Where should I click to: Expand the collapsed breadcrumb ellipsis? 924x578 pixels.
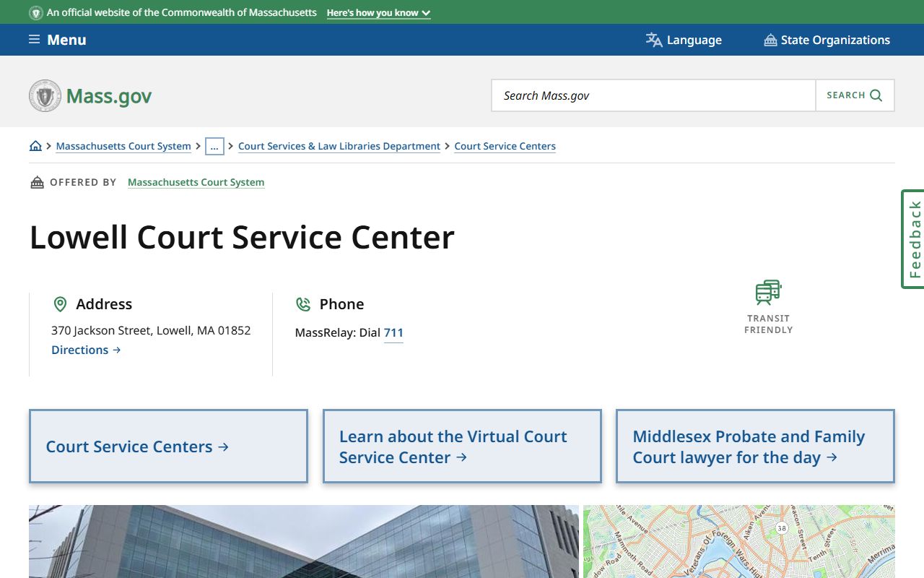tap(214, 146)
